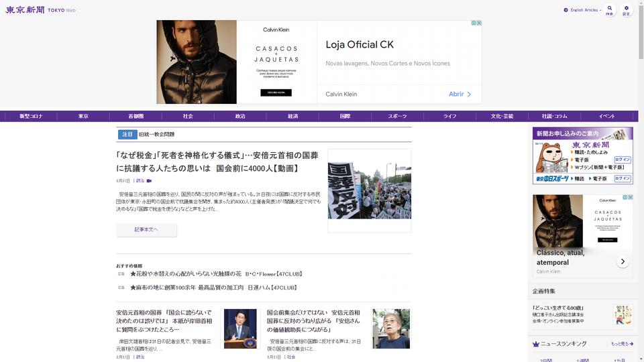Click ログイン button beside 東京新聞 電子版
644x362 pixels.
click(x=623, y=160)
